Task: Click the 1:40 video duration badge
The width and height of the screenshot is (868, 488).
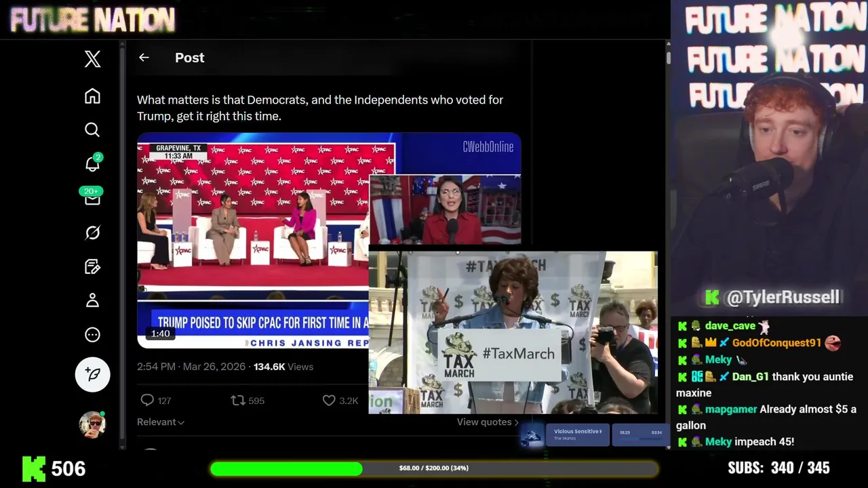Action: (x=160, y=333)
